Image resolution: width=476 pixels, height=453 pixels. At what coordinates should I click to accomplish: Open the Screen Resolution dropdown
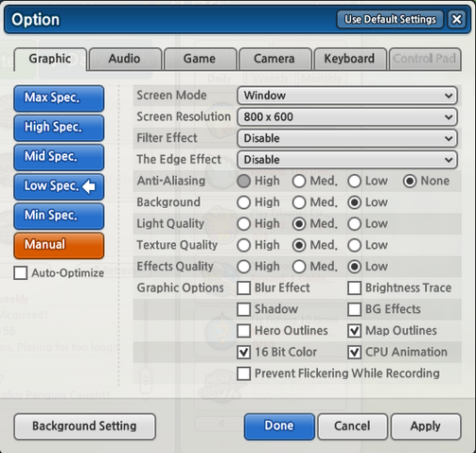click(347, 116)
